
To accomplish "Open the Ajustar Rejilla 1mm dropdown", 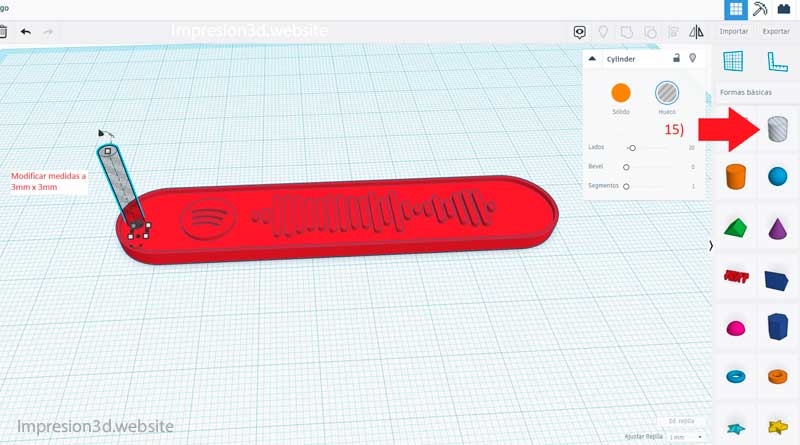I will (x=686, y=437).
